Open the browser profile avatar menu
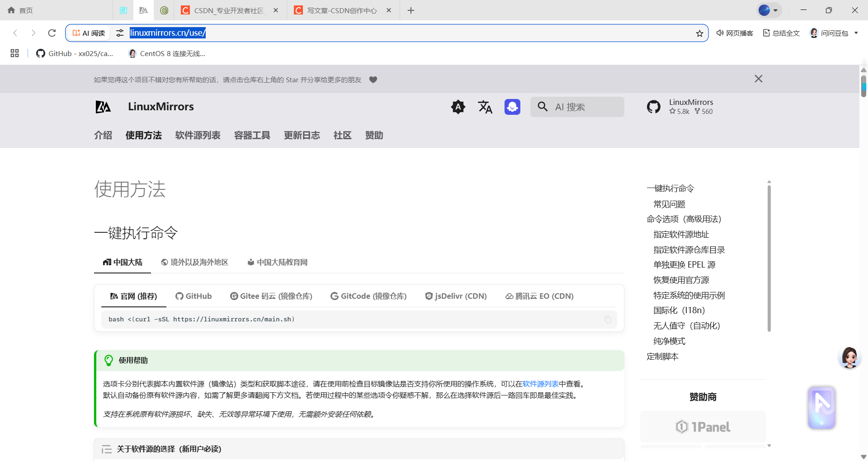Image resolution: width=868 pixels, height=461 pixels. coord(769,10)
